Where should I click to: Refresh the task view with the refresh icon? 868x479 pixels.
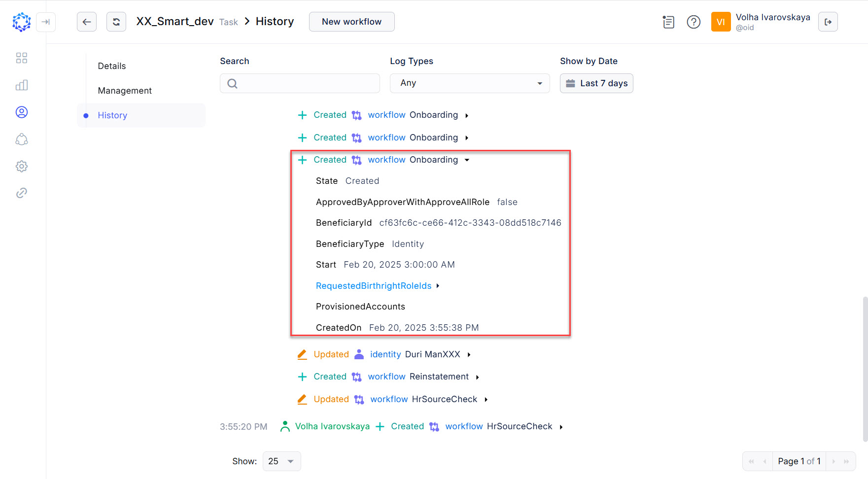(116, 22)
